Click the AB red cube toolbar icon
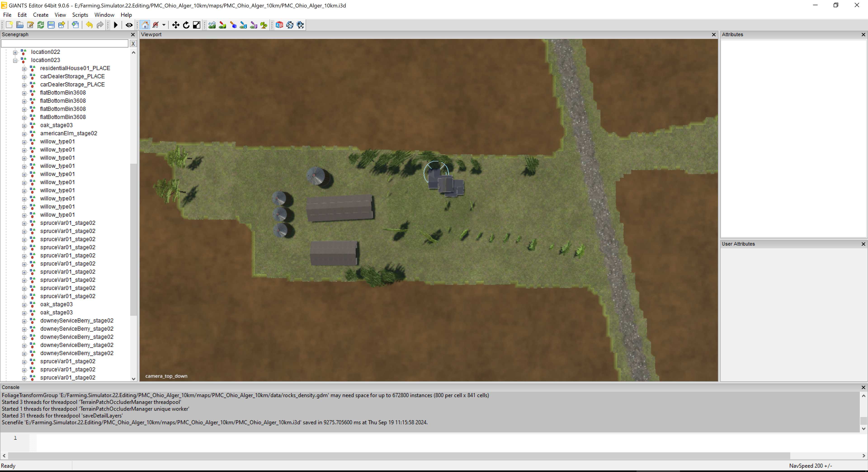Screen dimensions: 868x472 [x=279, y=25]
